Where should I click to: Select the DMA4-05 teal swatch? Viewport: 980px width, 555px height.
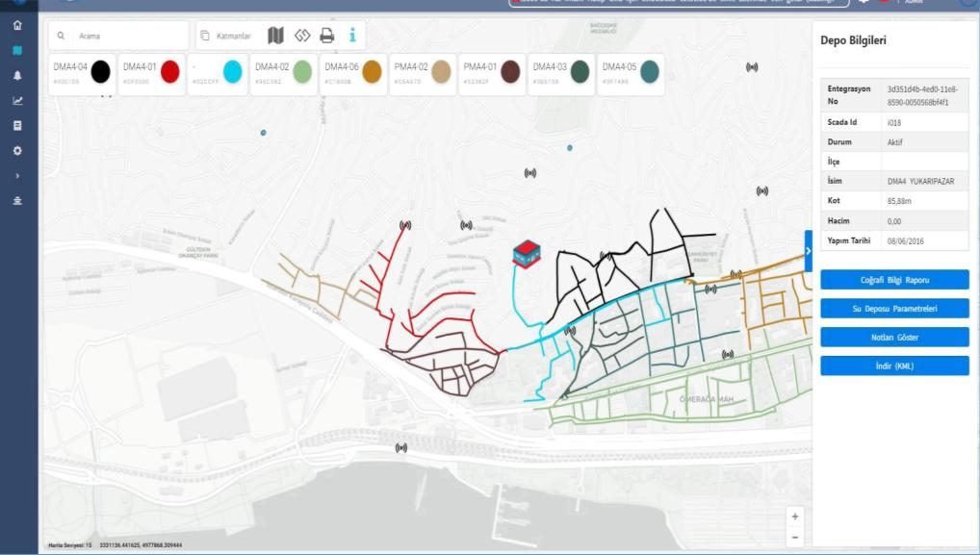pos(650,72)
